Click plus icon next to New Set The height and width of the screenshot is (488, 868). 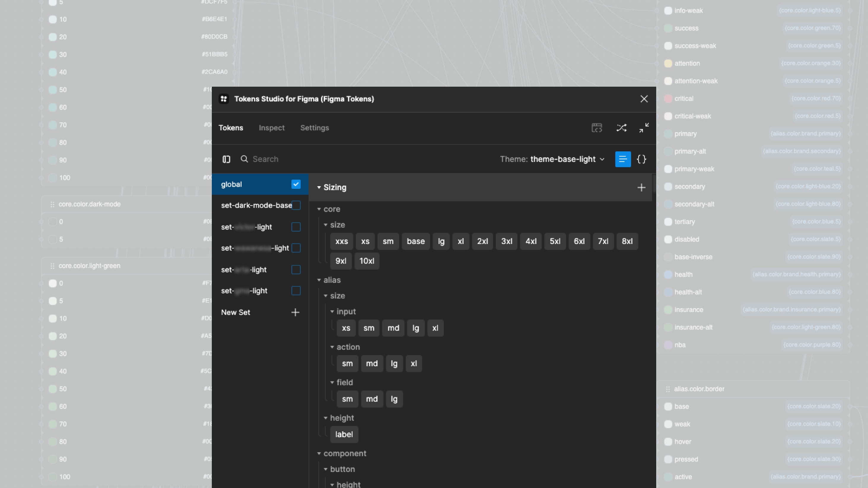tap(295, 312)
